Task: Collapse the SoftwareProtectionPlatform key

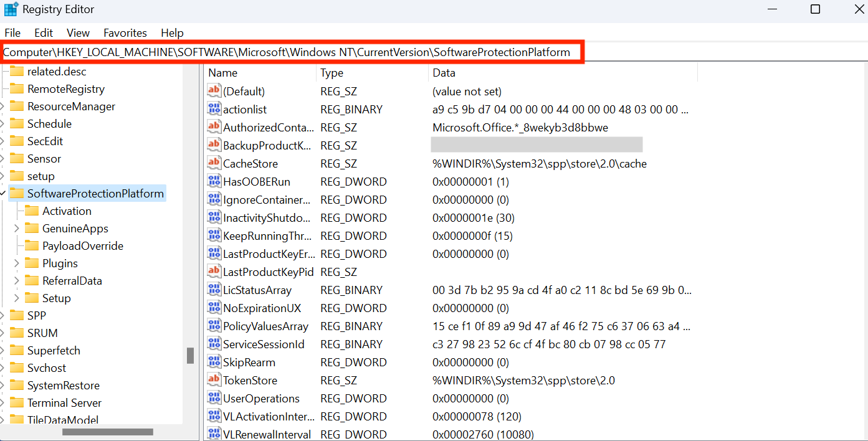Action: point(3,193)
